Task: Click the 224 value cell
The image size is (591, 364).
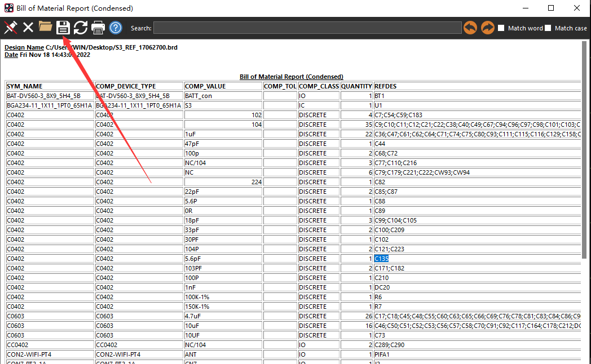Action: [x=223, y=182]
